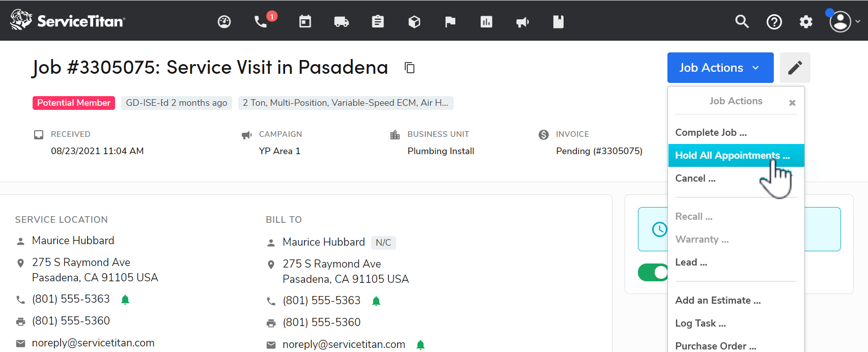Click Bill To email noreply@servicetitan.com
868x352 pixels.
[x=344, y=344]
